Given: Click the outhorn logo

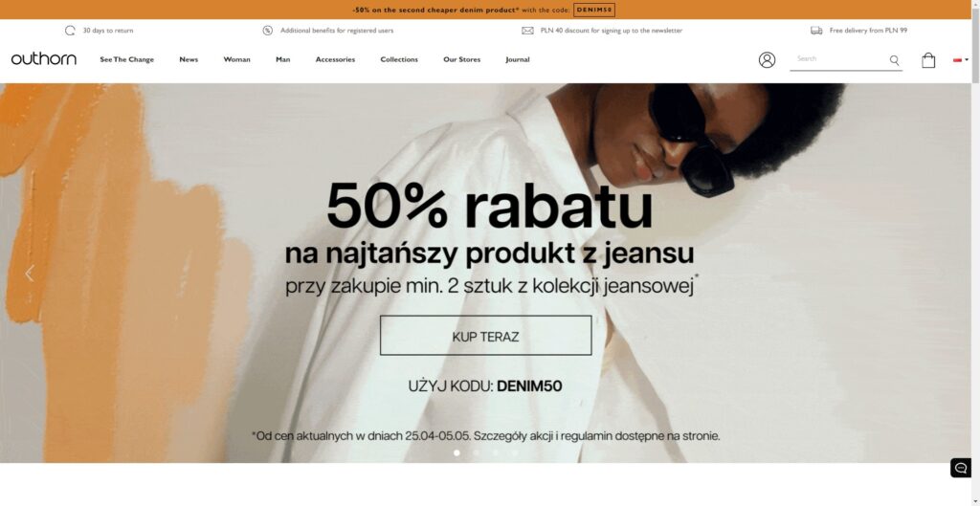Looking at the screenshot, I should click(44, 59).
